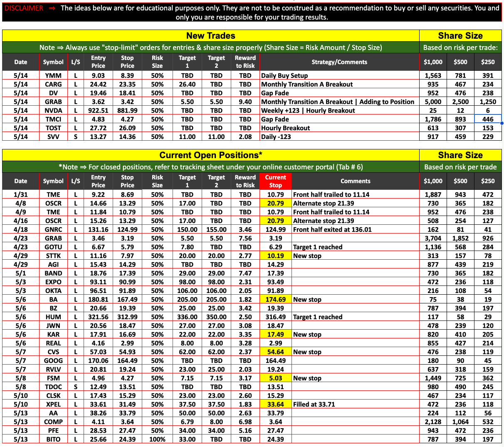Select the Current Open Positions title cell

click(x=210, y=155)
